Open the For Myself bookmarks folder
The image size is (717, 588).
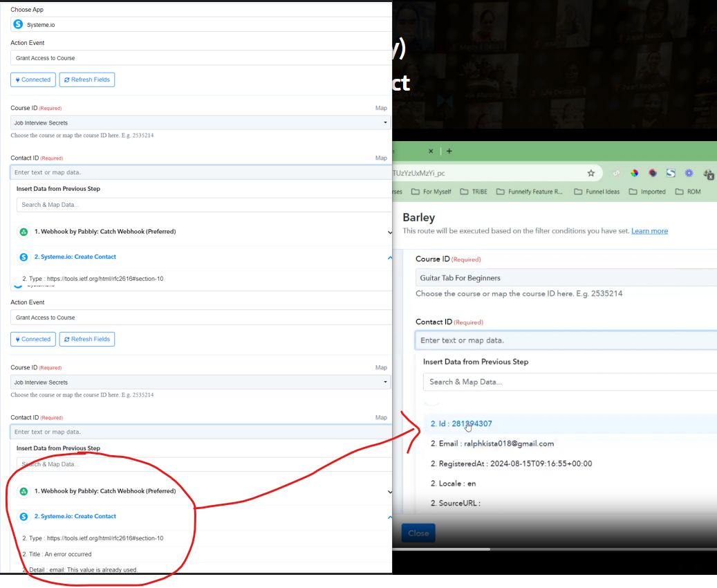[431, 192]
